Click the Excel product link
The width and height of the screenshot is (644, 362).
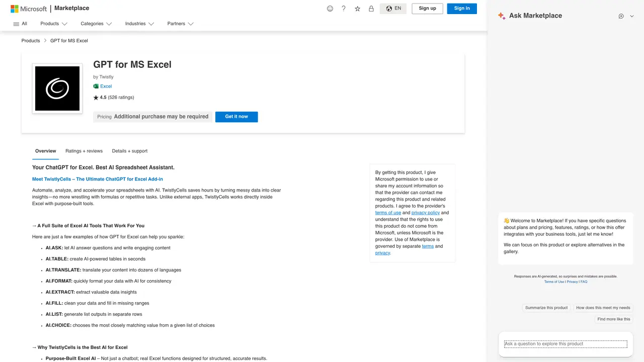point(106,86)
